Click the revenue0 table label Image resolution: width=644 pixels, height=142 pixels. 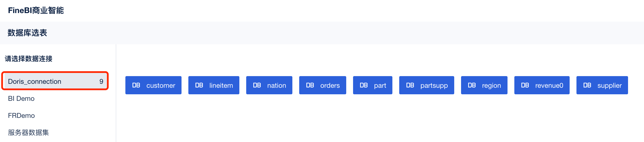[549, 85]
